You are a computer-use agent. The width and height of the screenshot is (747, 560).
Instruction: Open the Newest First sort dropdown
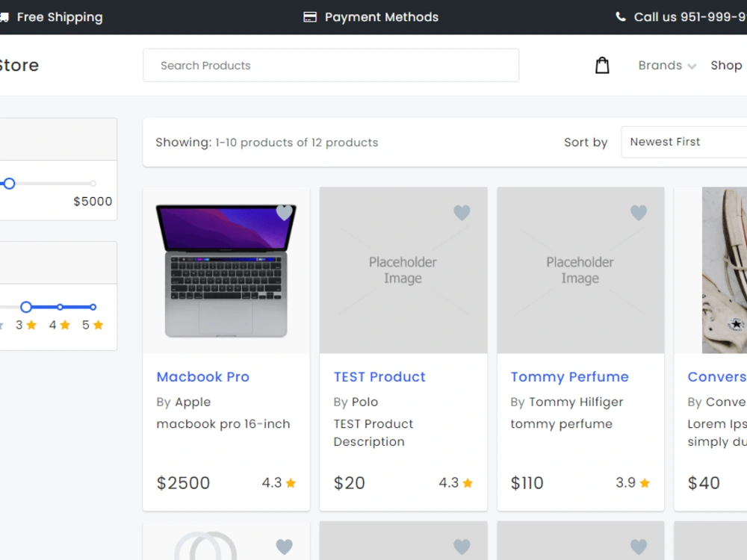684,142
